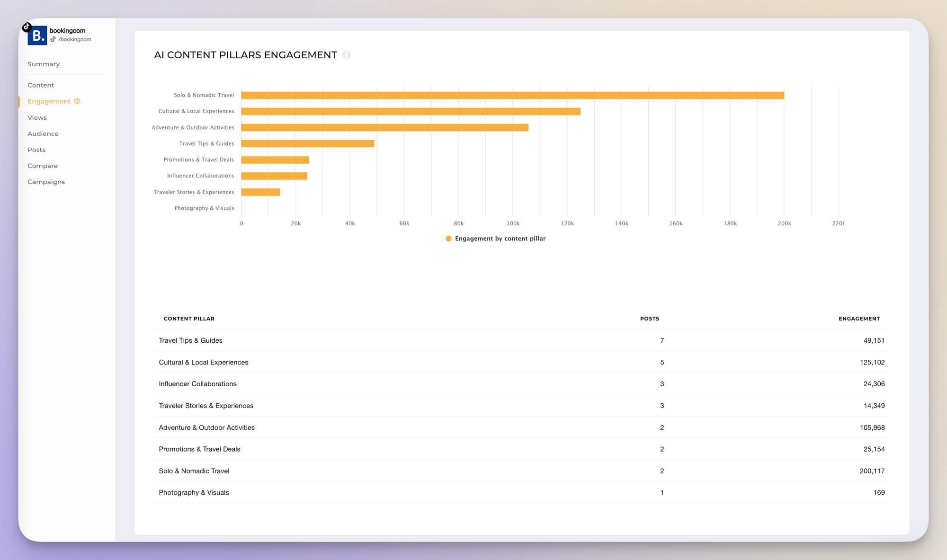
Task: Sort by the POSTS column header
Action: point(650,319)
